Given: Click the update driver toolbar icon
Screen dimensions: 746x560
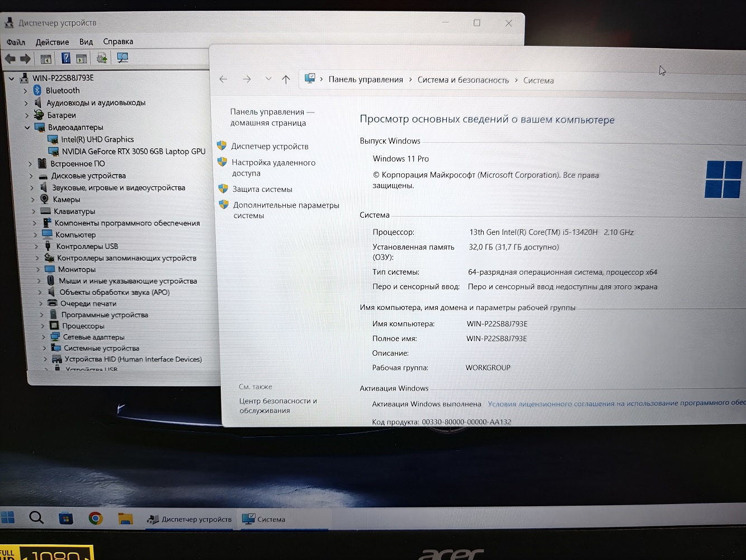Looking at the screenshot, I should (102, 58).
